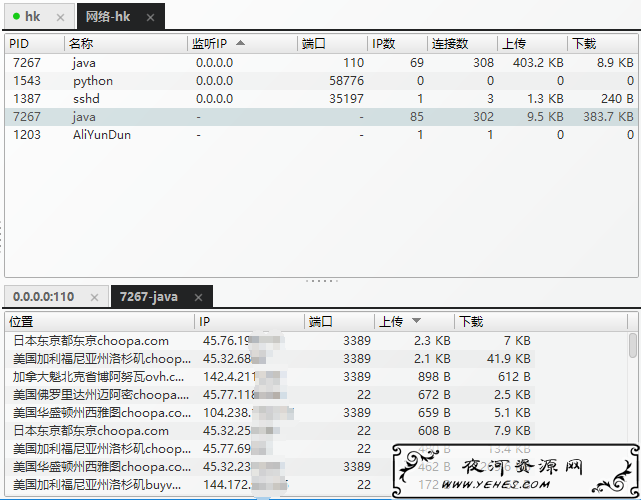641x500 pixels.
Task: Close the hk tab
Action: (60, 18)
